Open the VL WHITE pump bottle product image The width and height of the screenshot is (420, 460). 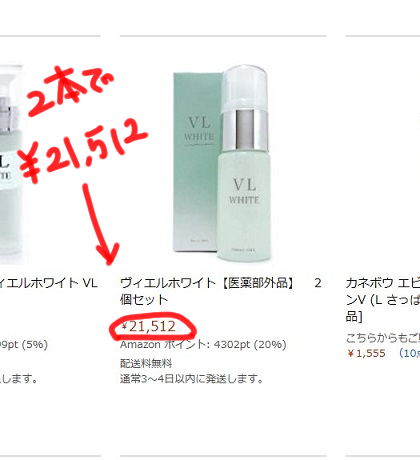(x=246, y=163)
